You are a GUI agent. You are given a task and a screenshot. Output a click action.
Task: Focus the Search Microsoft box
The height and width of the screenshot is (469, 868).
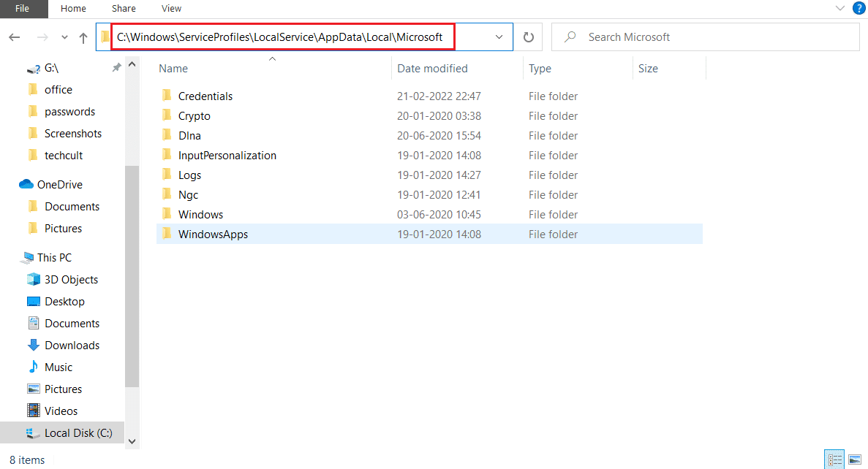[705, 37]
